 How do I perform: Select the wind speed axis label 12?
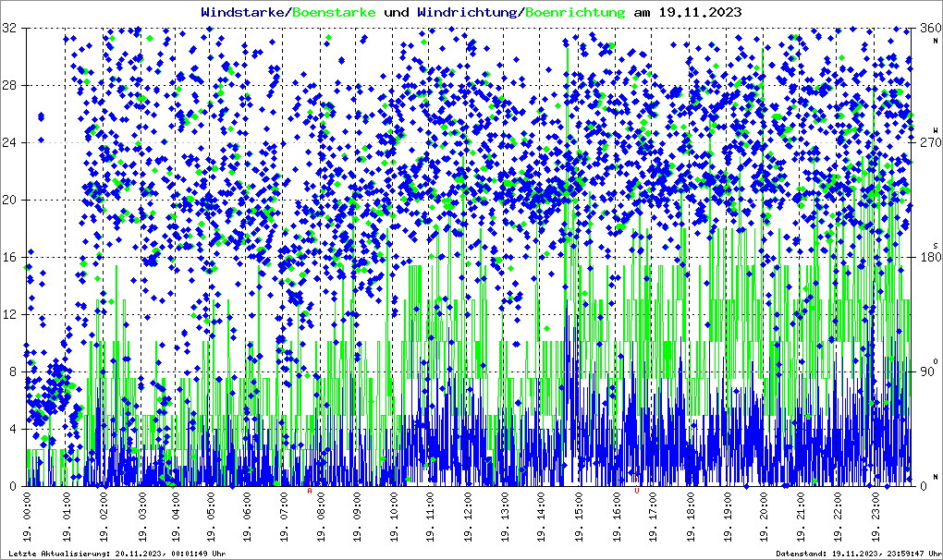pyautogui.click(x=9, y=315)
